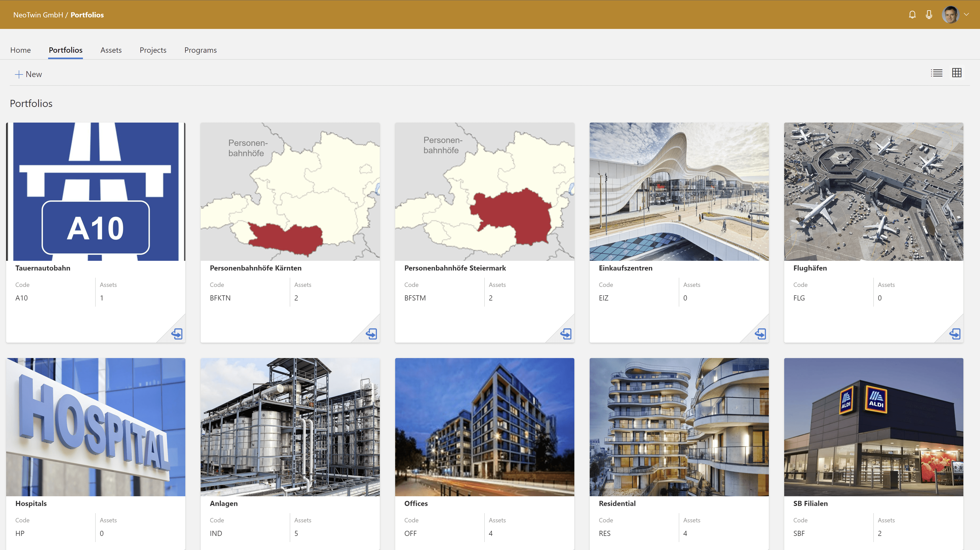This screenshot has height=550, width=980.
Task: Click the microphone icon in header
Action: tap(929, 14)
